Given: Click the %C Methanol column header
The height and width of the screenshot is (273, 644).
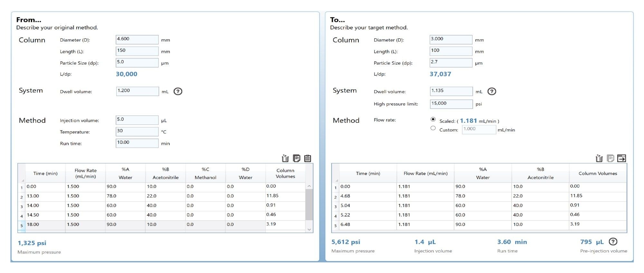Looking at the screenshot, I should click(205, 173).
